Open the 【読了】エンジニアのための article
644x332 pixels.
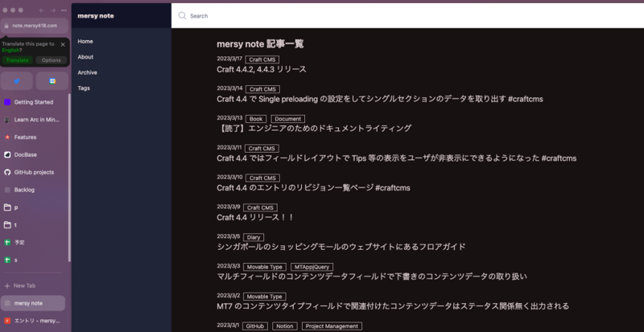pos(314,129)
